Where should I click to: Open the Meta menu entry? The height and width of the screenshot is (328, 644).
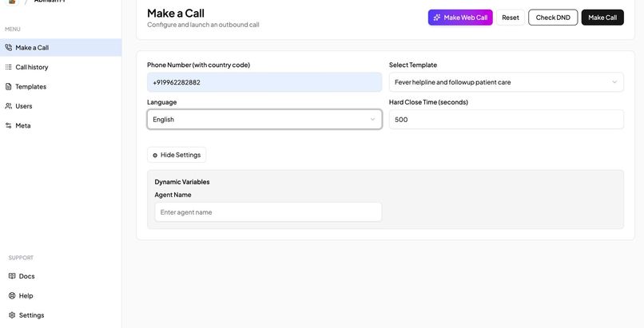click(61, 125)
